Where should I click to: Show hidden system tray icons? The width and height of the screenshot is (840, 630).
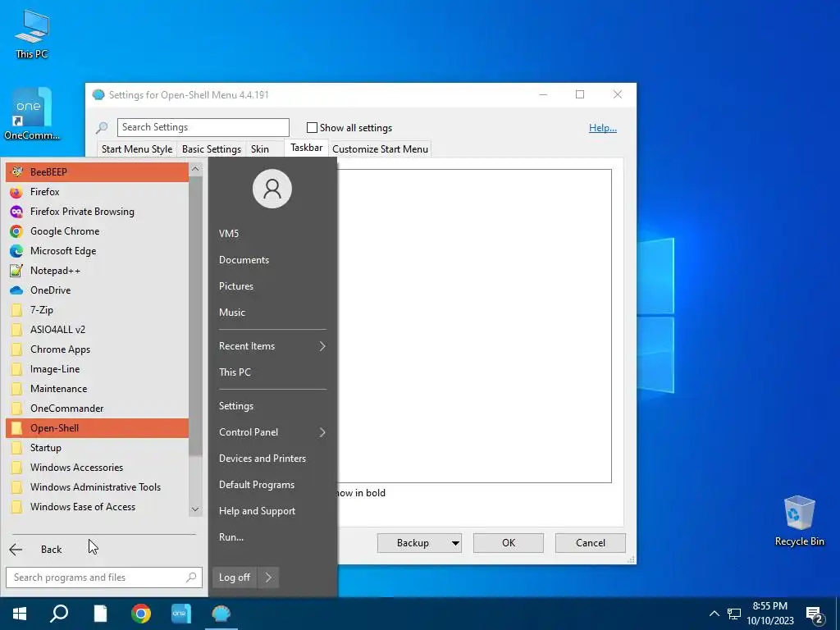point(714,614)
